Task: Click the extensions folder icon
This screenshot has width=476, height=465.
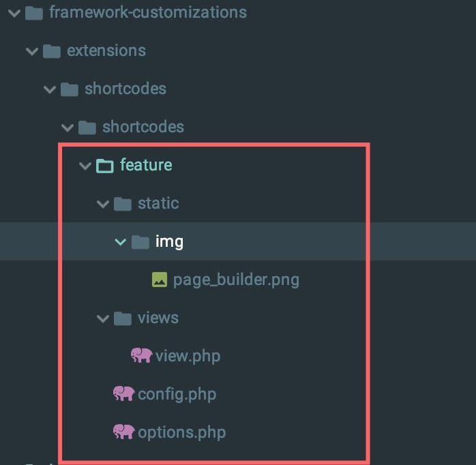Action: pos(52,51)
